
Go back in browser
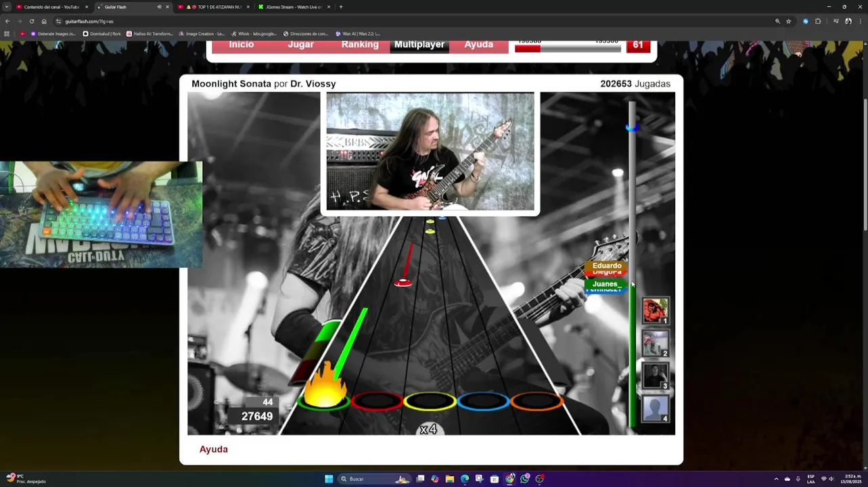coord(7,21)
